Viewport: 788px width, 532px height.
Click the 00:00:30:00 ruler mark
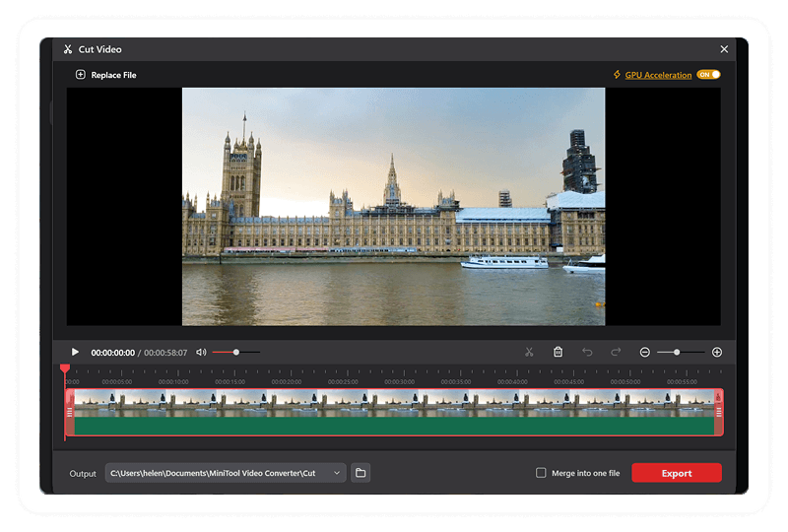pyautogui.click(x=400, y=381)
